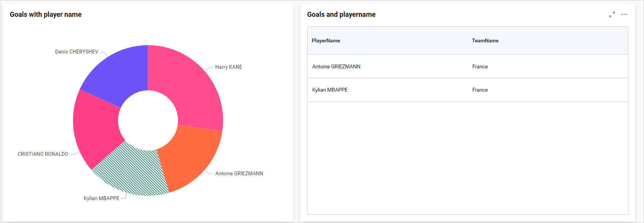Open the widget's three-dot more options menu

[x=624, y=15]
